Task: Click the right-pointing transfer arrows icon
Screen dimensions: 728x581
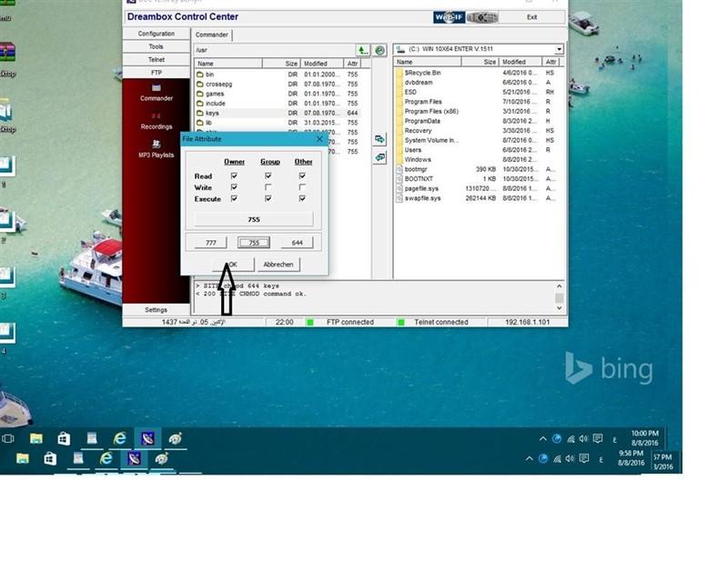Action: (379, 139)
